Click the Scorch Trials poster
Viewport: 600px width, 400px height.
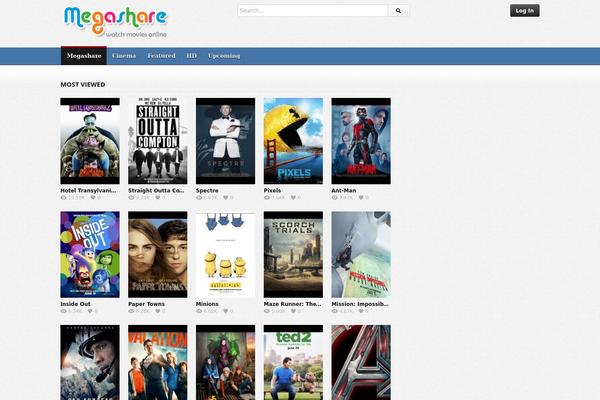pyautogui.click(x=293, y=255)
